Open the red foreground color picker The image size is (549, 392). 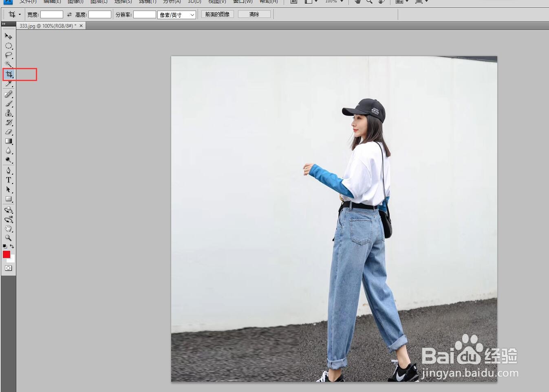point(6,254)
